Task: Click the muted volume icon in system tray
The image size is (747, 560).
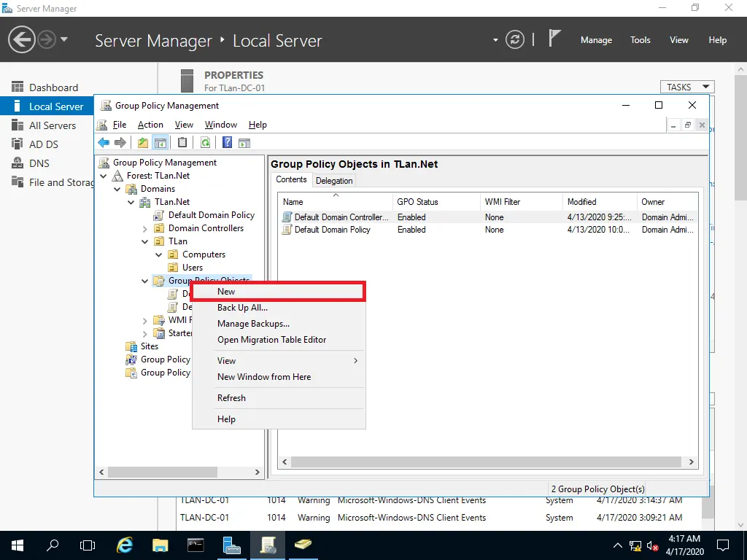Action: [x=653, y=545]
